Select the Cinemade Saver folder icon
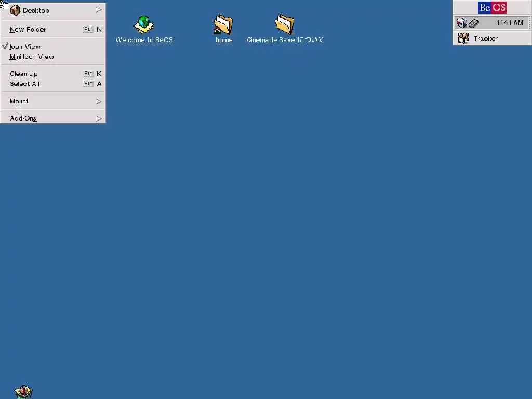Screen dimensions: 532x399 tap(285, 24)
